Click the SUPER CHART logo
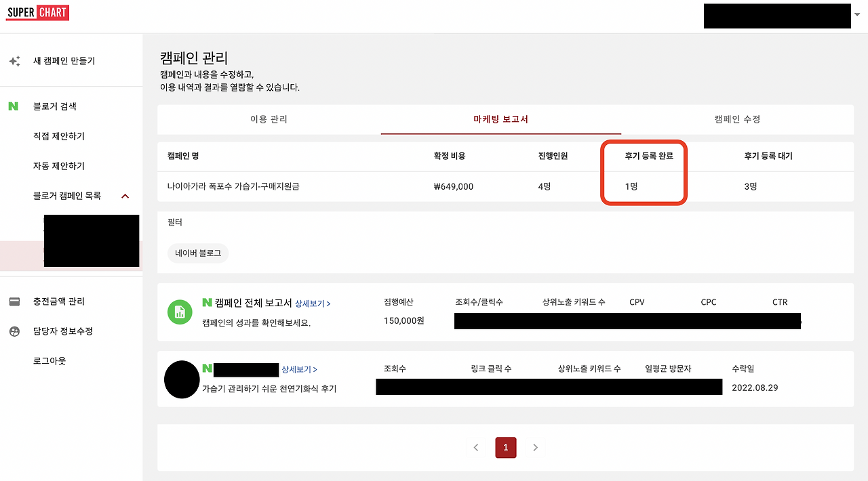868x481 pixels. coord(37,12)
